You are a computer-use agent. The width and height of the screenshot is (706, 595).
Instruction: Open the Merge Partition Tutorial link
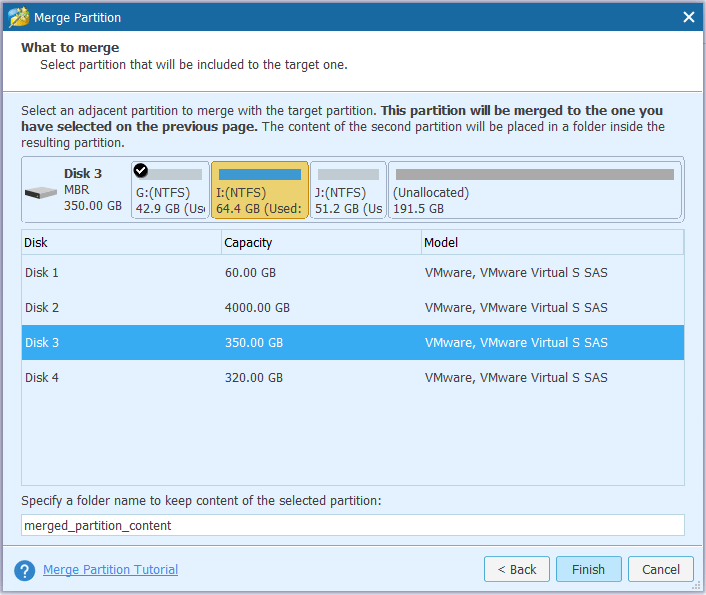coord(110,570)
